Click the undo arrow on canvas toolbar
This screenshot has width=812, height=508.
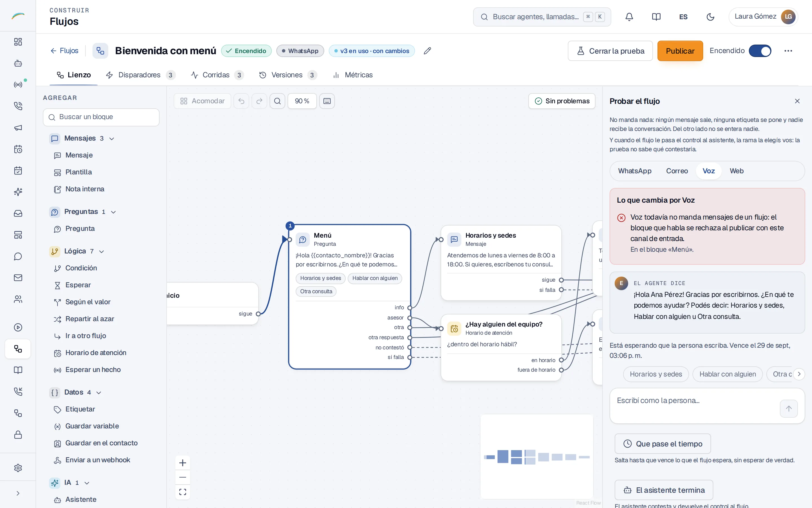241,101
